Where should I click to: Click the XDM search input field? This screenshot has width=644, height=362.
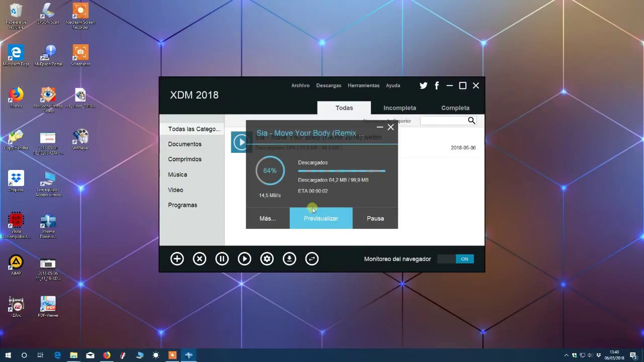(x=443, y=121)
